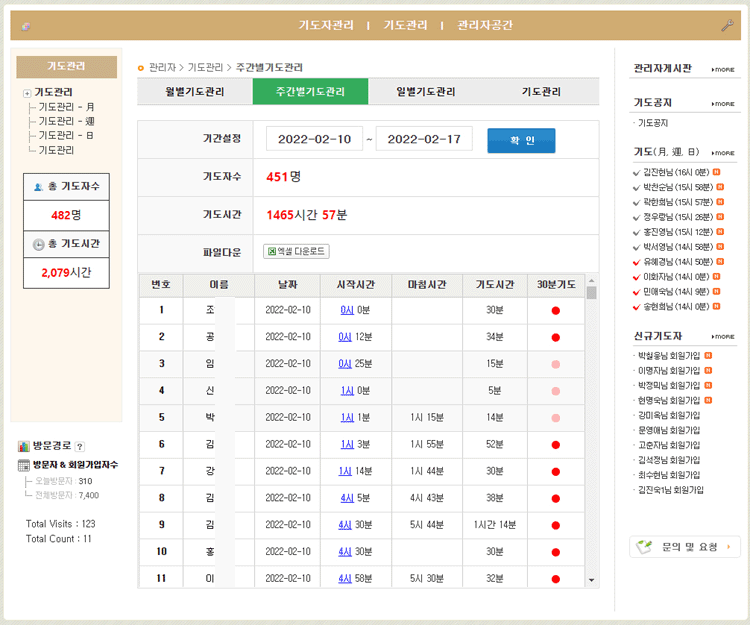
Task: Click the N badge beside 이명자님 회원가입
Action: click(708, 370)
